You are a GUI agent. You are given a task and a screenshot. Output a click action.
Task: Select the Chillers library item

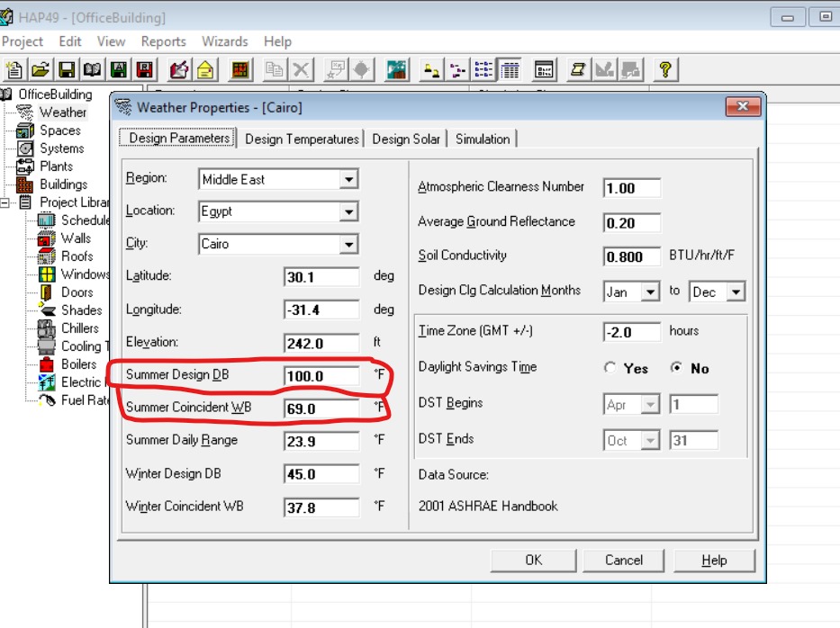pyautogui.click(x=80, y=328)
